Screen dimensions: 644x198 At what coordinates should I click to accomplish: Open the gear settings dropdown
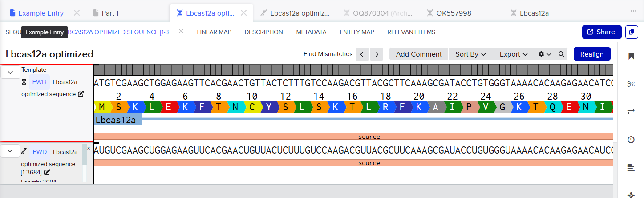[x=545, y=54]
